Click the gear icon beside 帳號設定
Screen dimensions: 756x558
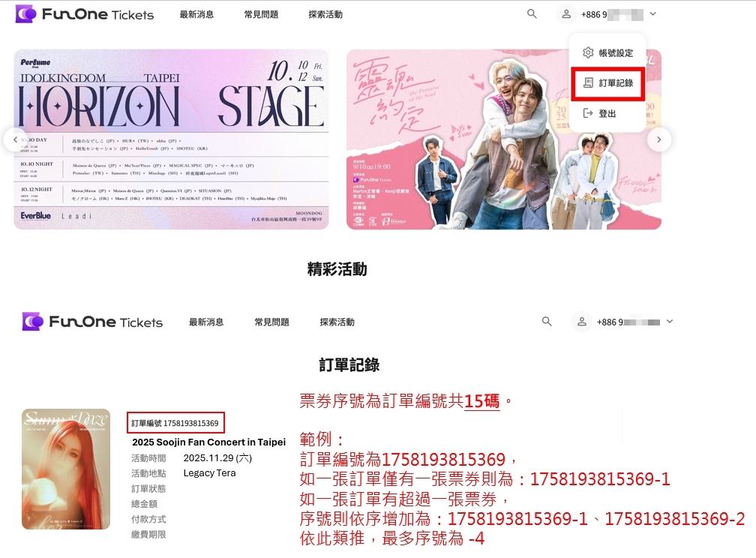(588, 53)
